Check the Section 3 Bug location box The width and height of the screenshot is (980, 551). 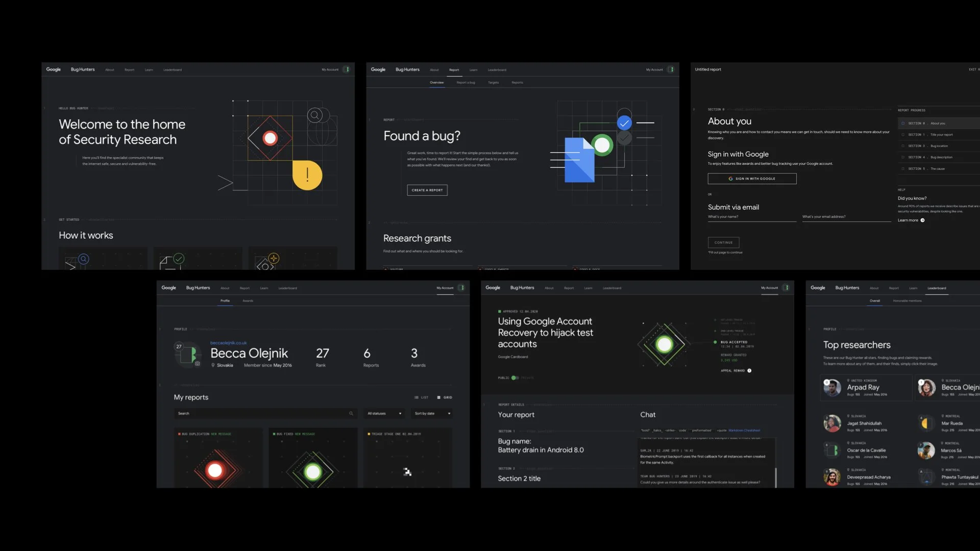tap(903, 146)
